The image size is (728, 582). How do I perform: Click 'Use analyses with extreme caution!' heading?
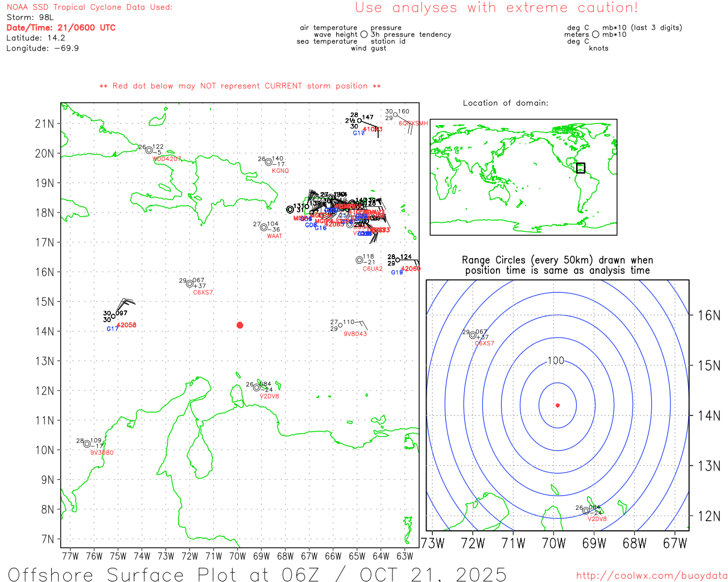pos(497,7)
